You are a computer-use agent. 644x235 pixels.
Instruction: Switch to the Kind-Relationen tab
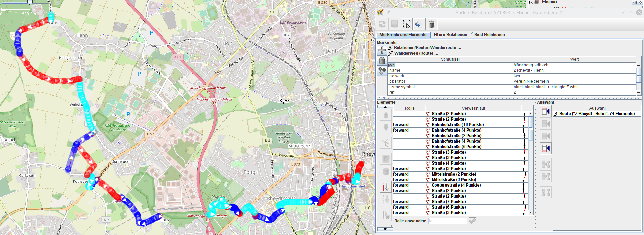pyautogui.click(x=489, y=35)
